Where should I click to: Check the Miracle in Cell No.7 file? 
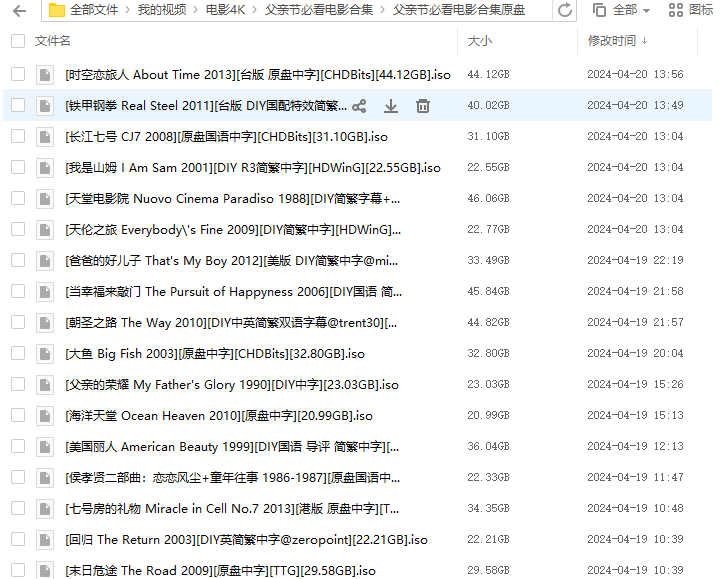point(18,508)
